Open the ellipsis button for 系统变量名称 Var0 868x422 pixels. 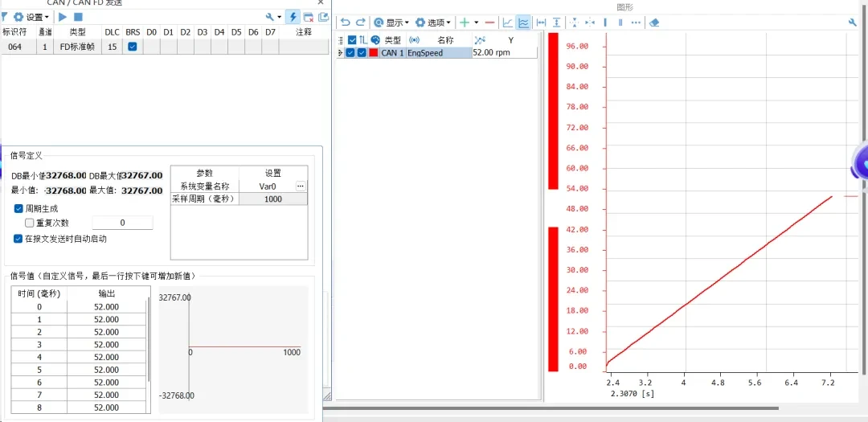coord(301,186)
